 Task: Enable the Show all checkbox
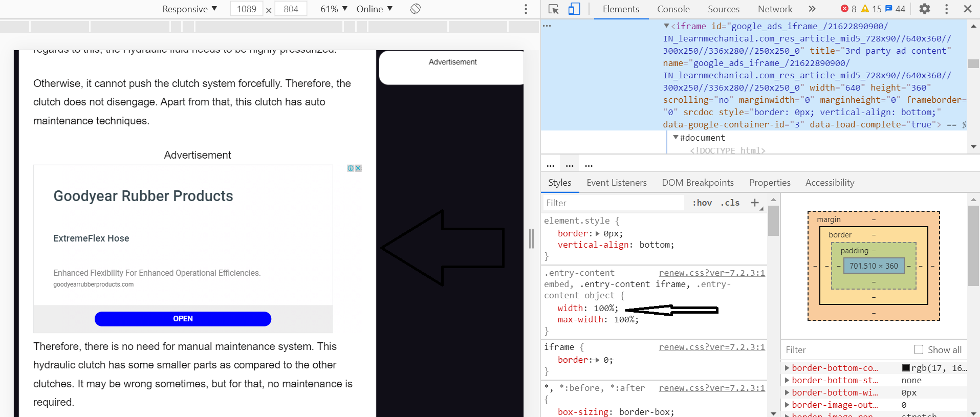[919, 349]
